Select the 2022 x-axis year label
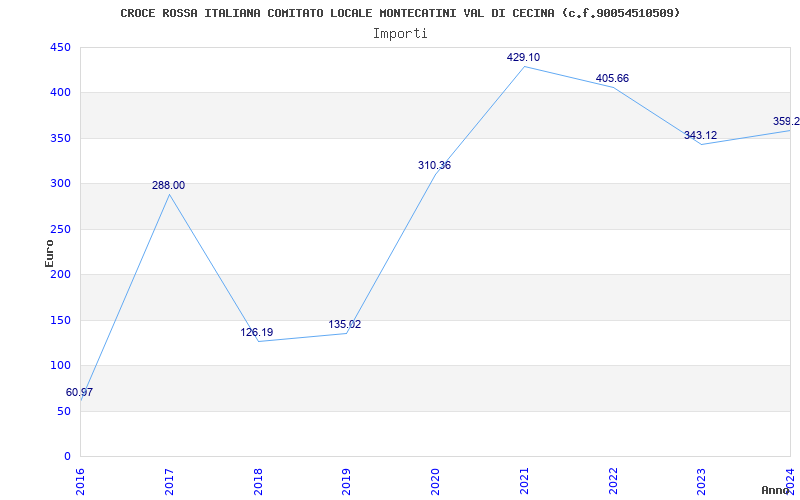 (x=613, y=480)
